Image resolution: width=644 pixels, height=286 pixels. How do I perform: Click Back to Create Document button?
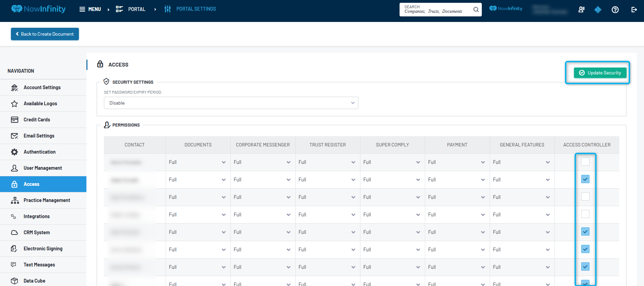click(45, 34)
